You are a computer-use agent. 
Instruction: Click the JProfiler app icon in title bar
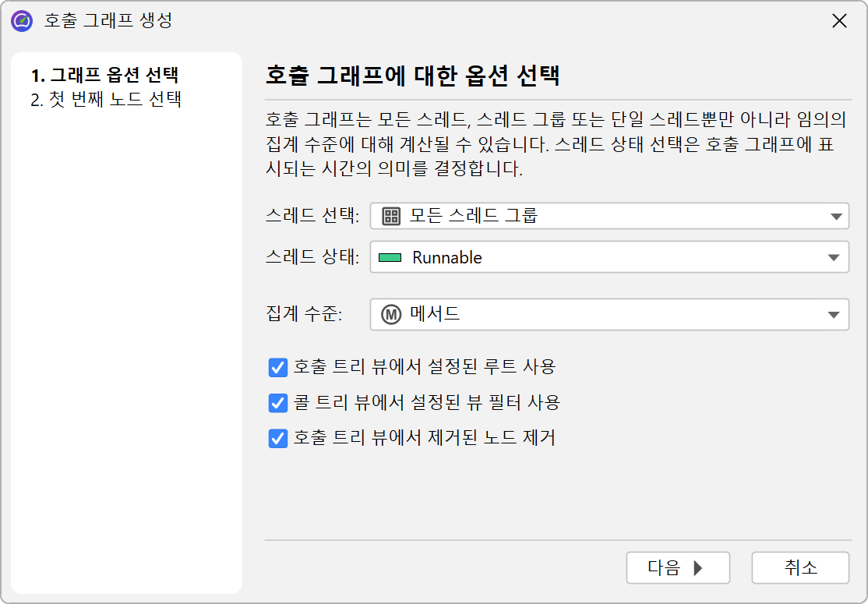(22, 21)
